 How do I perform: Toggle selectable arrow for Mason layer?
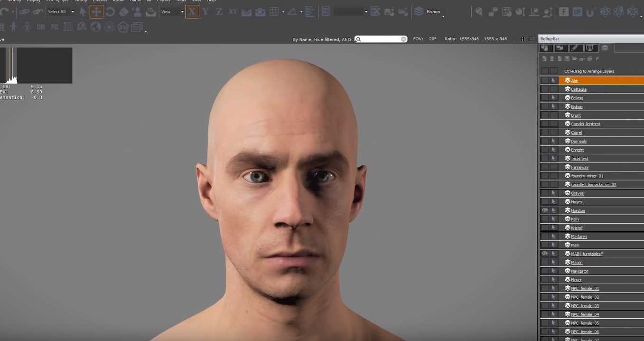click(553, 262)
